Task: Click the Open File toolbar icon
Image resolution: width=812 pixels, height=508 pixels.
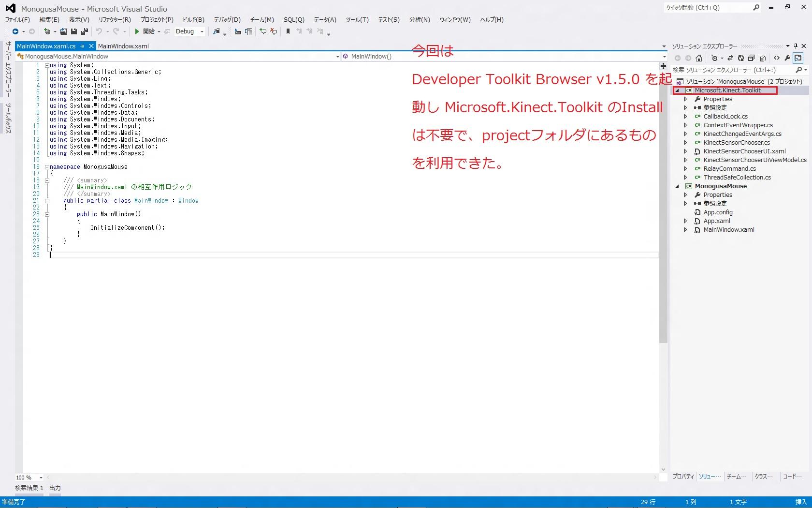Action: (x=63, y=31)
